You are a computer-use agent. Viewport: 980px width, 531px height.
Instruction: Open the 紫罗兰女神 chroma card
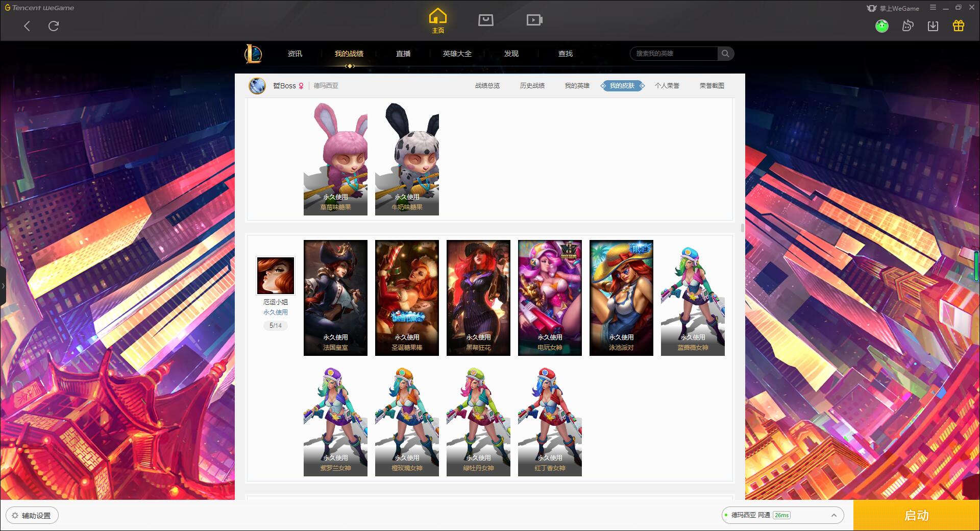tap(335, 419)
